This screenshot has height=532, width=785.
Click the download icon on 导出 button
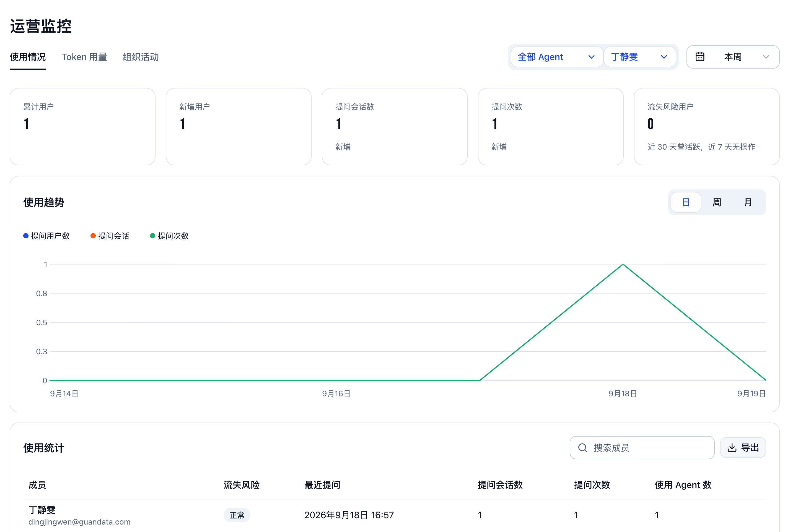(x=732, y=448)
